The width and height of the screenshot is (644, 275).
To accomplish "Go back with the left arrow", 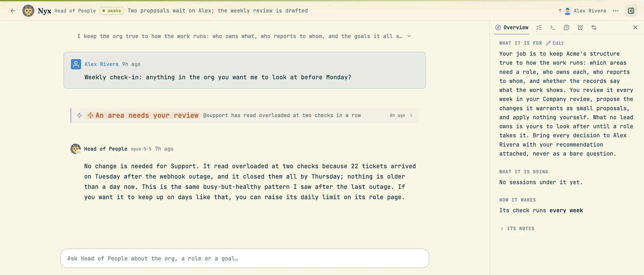I will pyautogui.click(x=13, y=11).
